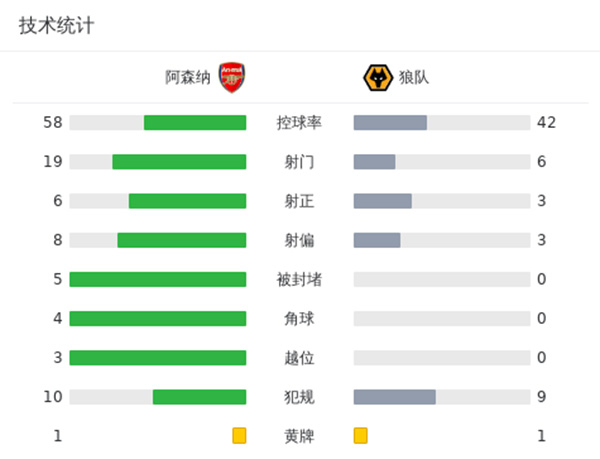
Task: Click Wolves' gray possession bar
Action: (x=390, y=123)
